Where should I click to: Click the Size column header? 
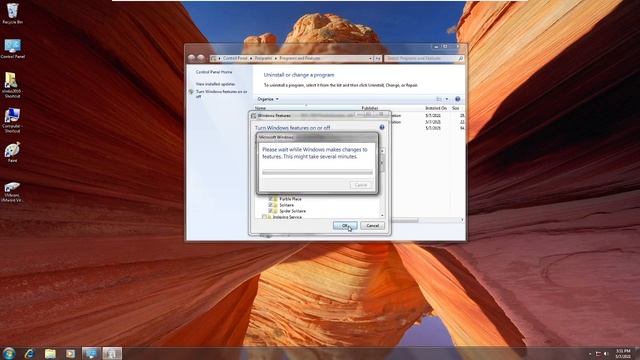pyautogui.click(x=456, y=108)
